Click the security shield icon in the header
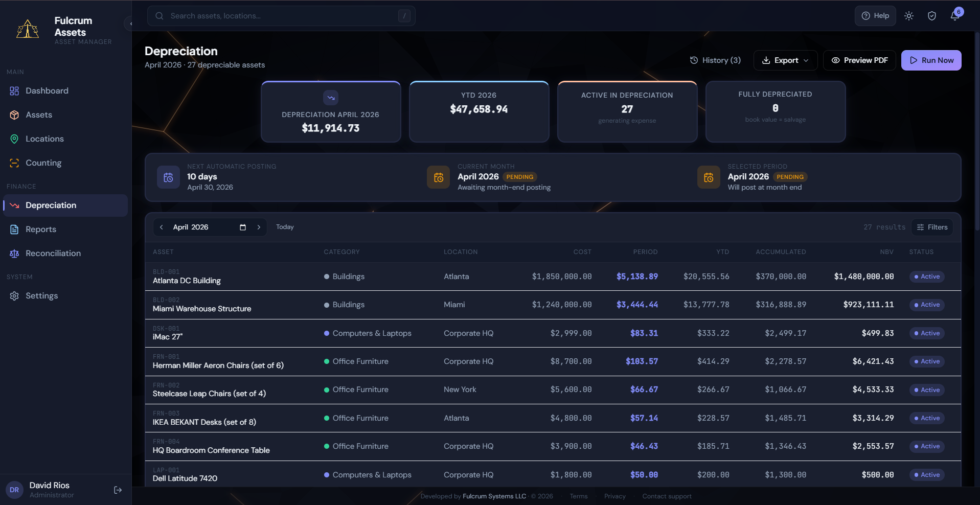The width and height of the screenshot is (980, 505). [931, 16]
